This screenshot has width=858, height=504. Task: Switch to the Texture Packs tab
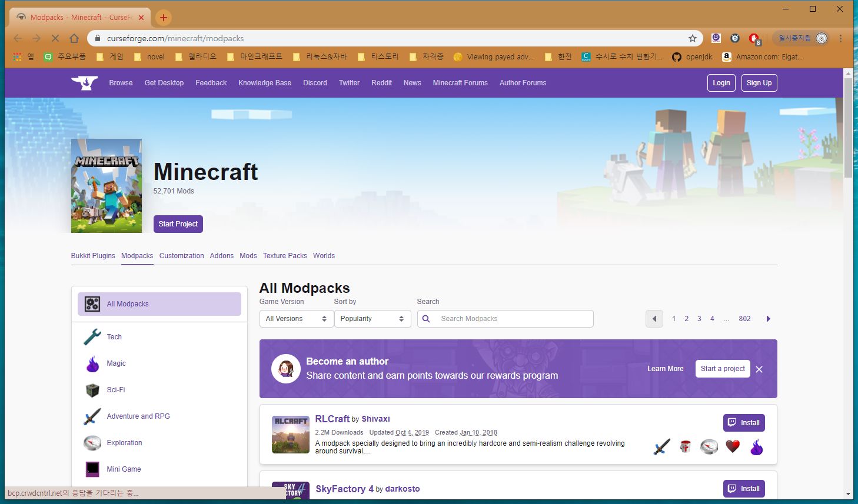[x=285, y=256]
